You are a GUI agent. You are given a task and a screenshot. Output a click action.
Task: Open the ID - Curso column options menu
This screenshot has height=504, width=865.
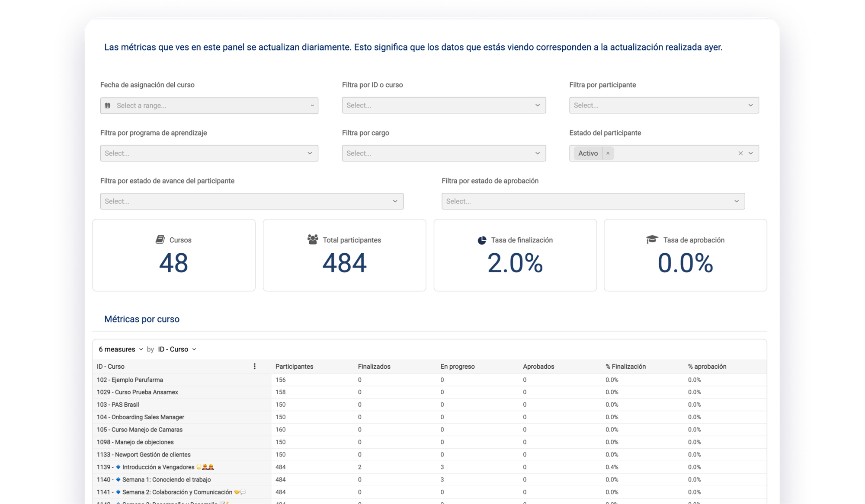tap(254, 366)
